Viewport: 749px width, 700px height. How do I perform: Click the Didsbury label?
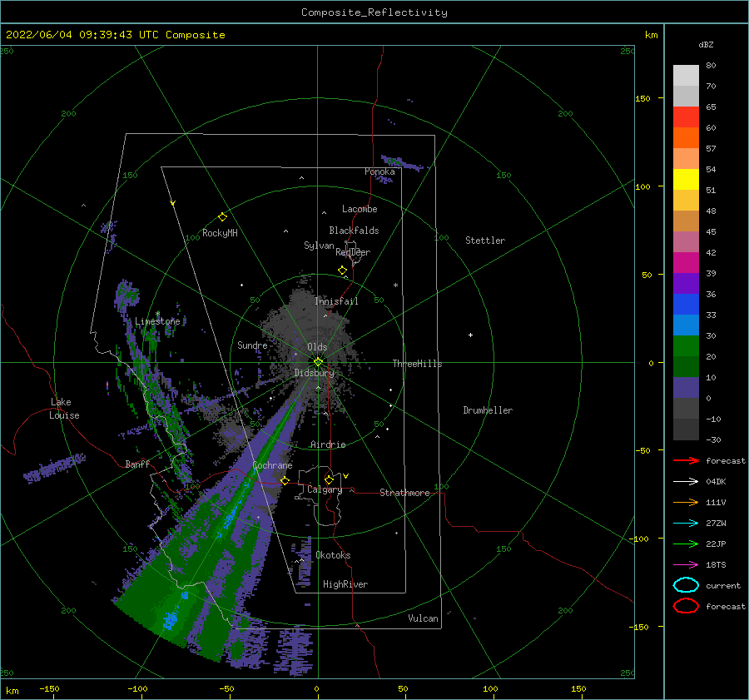click(314, 373)
